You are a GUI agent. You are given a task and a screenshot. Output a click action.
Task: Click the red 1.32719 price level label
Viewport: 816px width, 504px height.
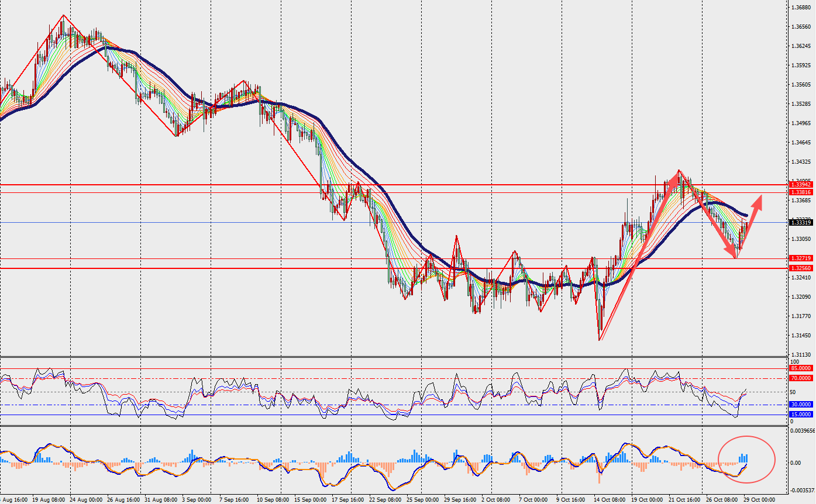point(800,258)
